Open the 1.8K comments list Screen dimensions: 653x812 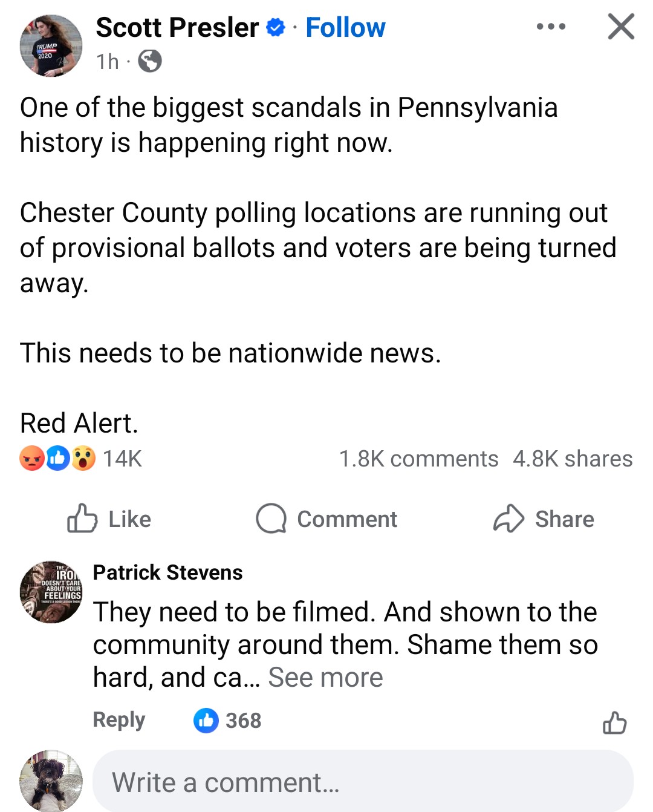click(418, 459)
